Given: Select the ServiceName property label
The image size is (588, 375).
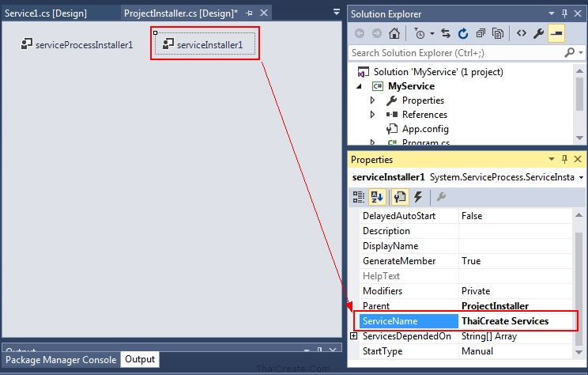Looking at the screenshot, I should (x=409, y=321).
